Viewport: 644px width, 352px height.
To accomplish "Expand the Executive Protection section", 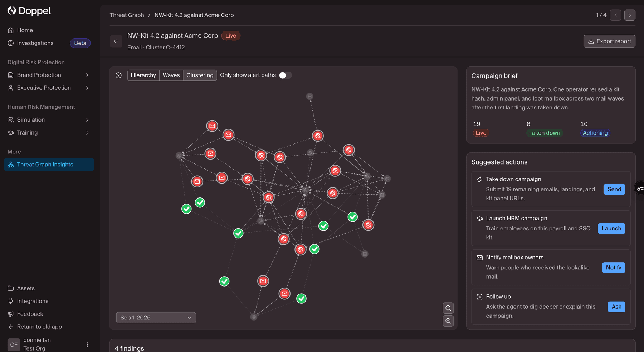I will pyautogui.click(x=49, y=88).
